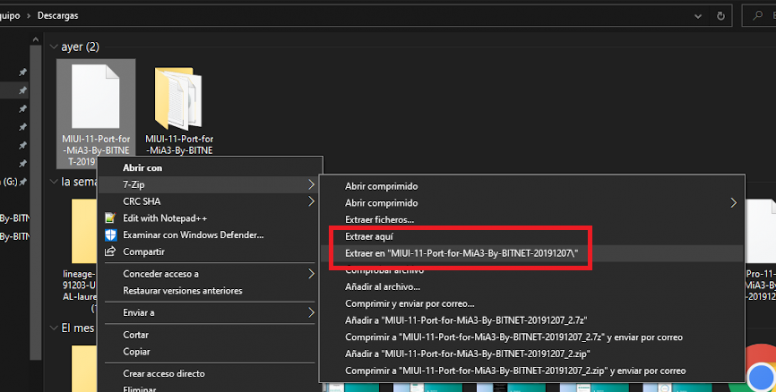The image size is (776, 392).
Task: Expand the Enviar a arrow
Action: click(x=311, y=313)
